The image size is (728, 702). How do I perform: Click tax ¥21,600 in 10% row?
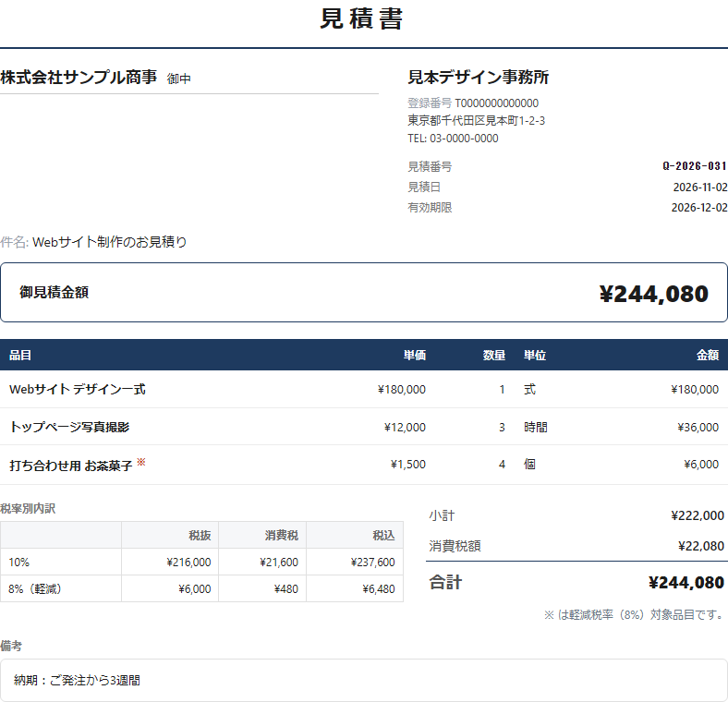click(x=279, y=563)
